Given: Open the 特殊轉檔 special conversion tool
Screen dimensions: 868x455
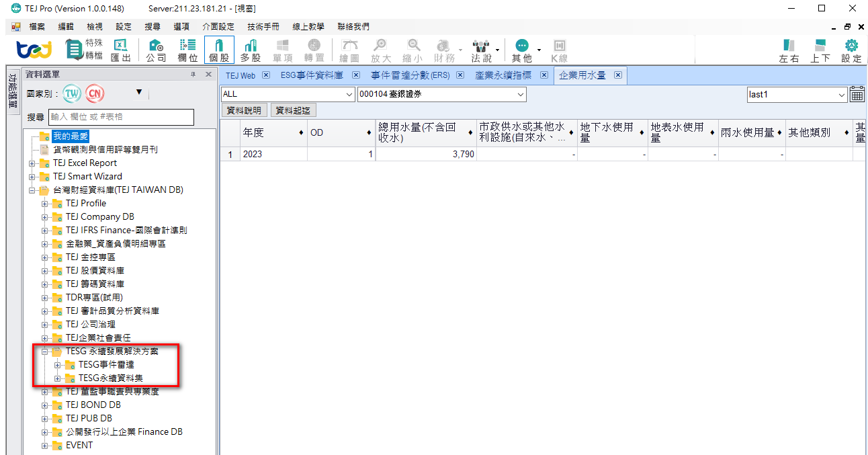Looking at the screenshot, I should [84, 50].
